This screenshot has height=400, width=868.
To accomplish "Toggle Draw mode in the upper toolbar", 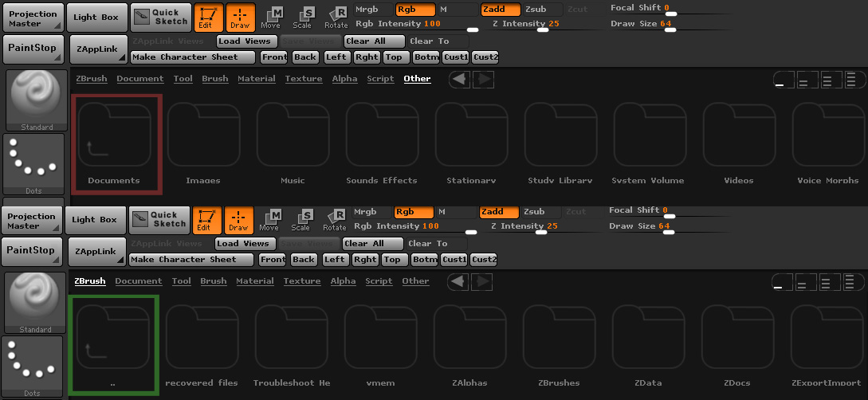I will (x=241, y=18).
